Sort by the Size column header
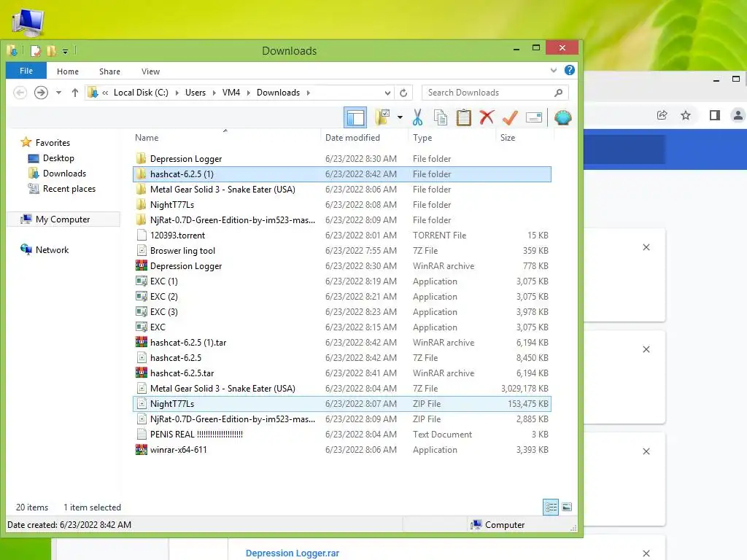This screenshot has height=560, width=747. pos(508,138)
